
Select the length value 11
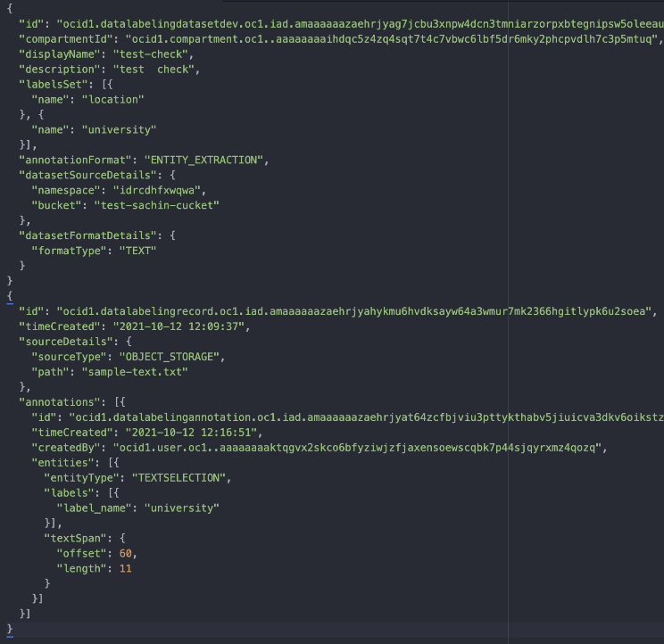(x=125, y=569)
